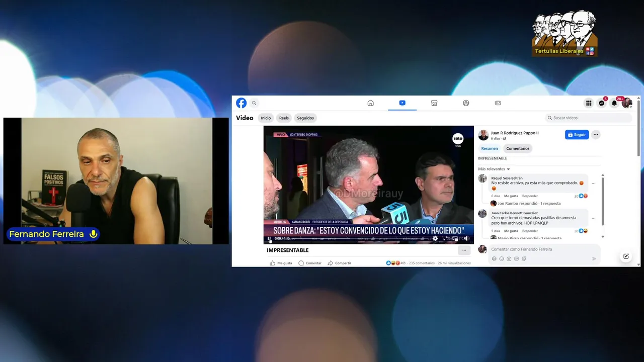Open the Messenger icon
Viewport: 644px width, 362px height.
(601, 103)
